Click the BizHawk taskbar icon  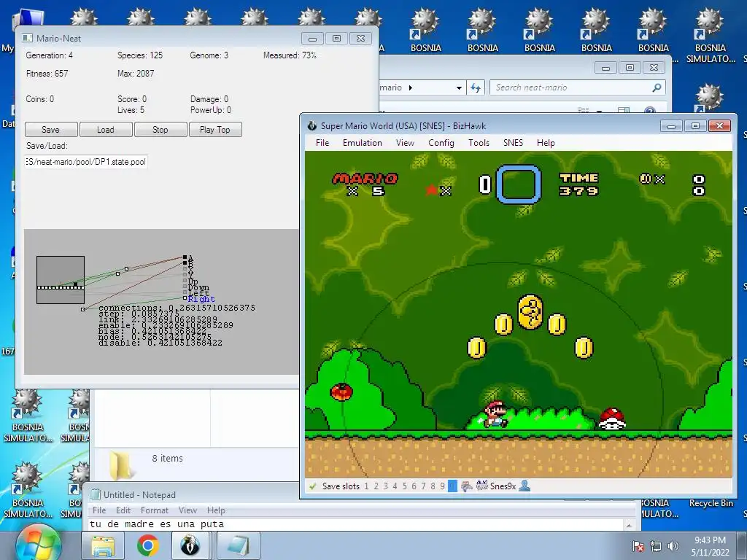190,545
